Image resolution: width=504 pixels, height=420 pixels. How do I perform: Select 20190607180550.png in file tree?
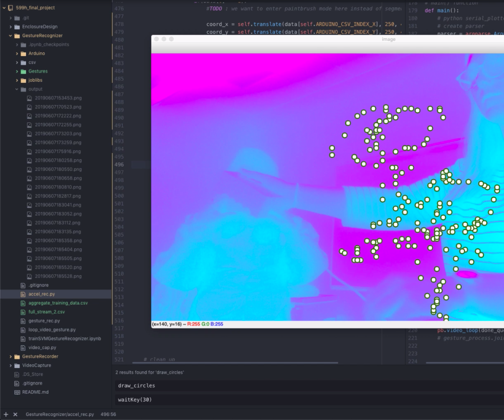58,169
